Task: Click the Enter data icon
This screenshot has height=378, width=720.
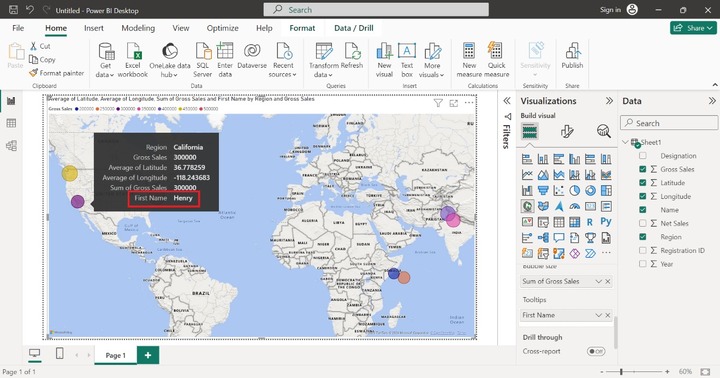Action: click(225, 51)
